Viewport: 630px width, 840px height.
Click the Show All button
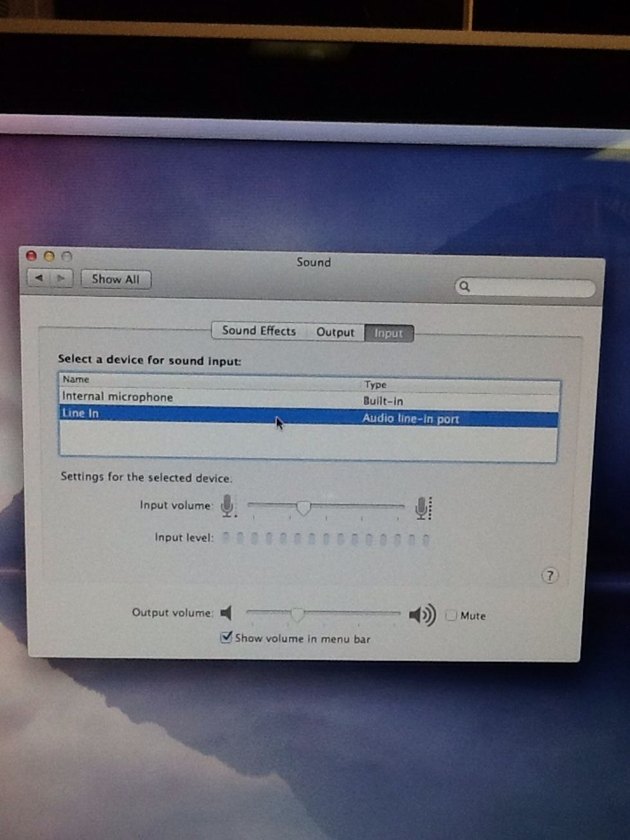click(x=115, y=279)
